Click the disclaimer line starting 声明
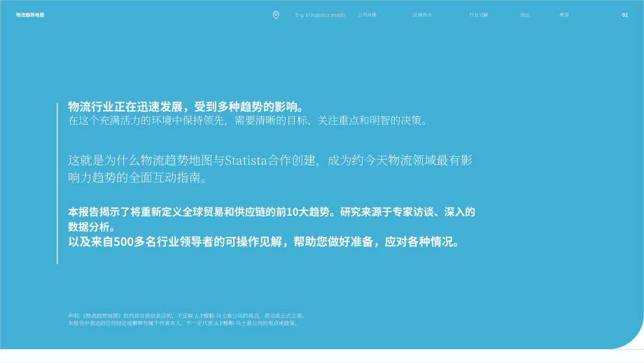 (x=188, y=316)
